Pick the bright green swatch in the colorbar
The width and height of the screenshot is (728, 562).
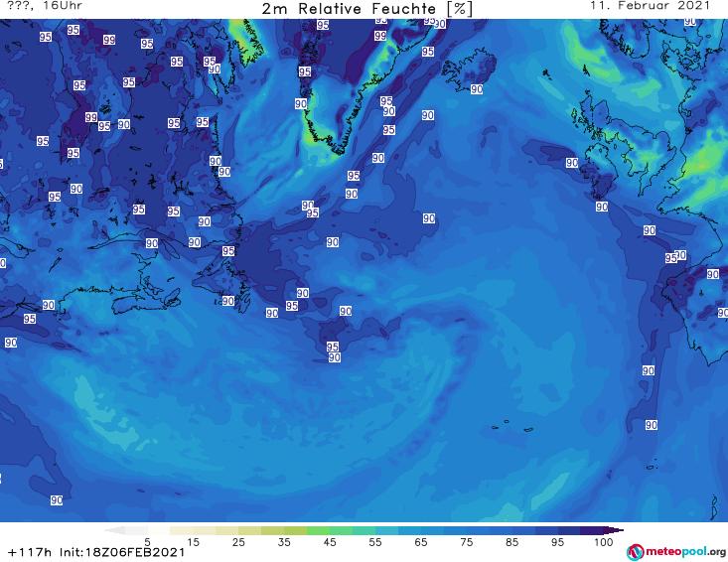coord(318,530)
